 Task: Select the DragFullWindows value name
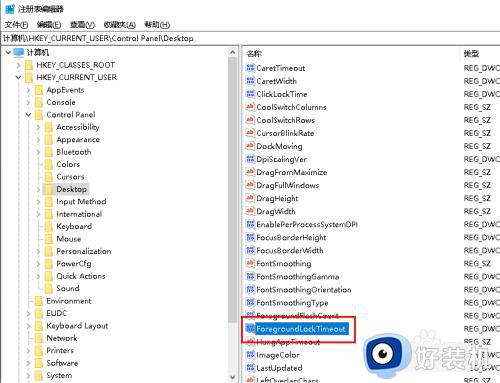pyautogui.click(x=288, y=185)
